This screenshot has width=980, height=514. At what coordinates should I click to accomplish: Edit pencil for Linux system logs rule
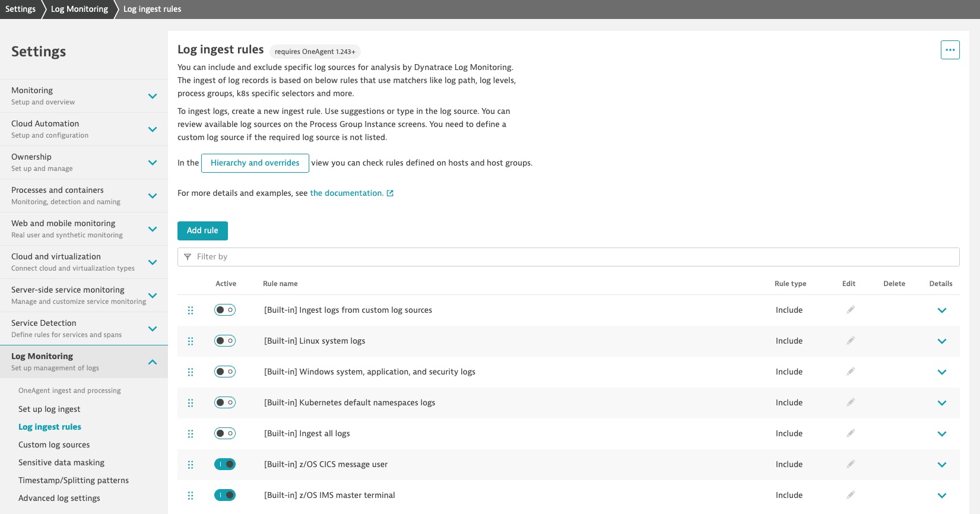pos(851,341)
